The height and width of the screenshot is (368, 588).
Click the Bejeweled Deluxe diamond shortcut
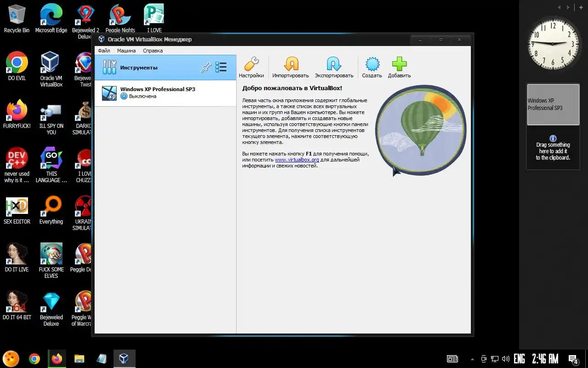(x=51, y=308)
